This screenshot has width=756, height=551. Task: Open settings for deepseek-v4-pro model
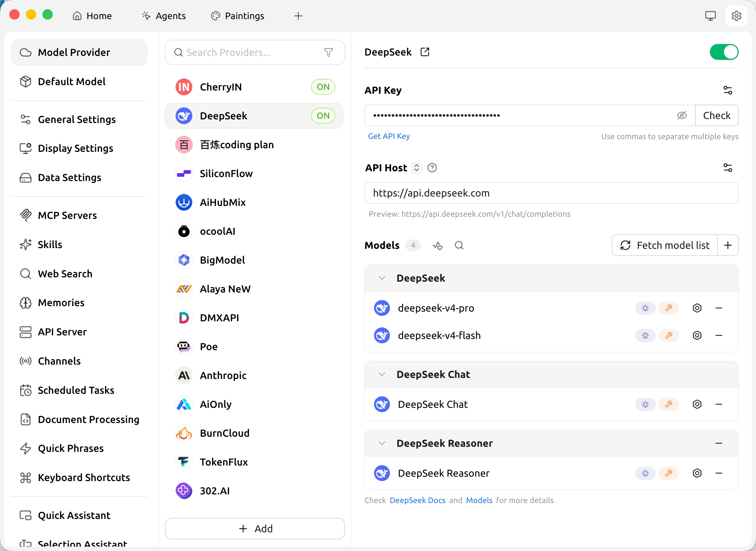point(697,308)
